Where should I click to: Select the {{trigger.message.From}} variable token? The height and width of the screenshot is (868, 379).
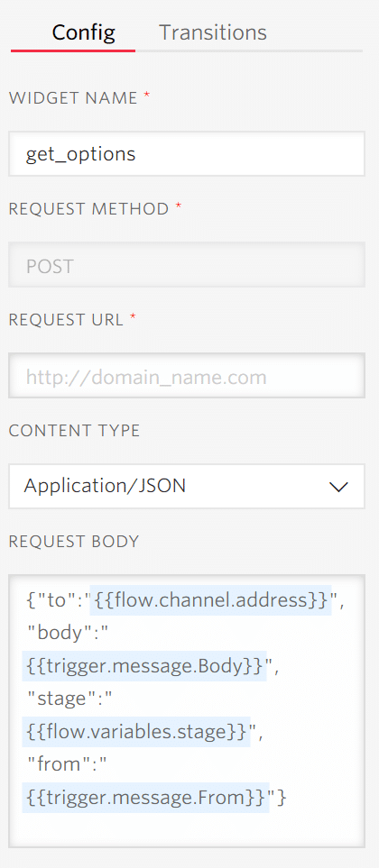145,798
